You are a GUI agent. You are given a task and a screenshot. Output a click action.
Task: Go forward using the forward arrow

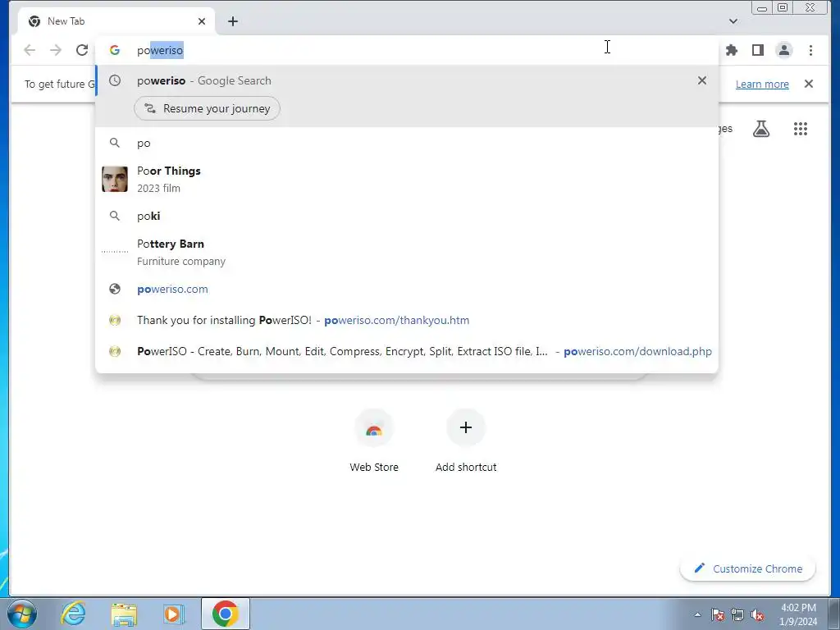(x=56, y=50)
